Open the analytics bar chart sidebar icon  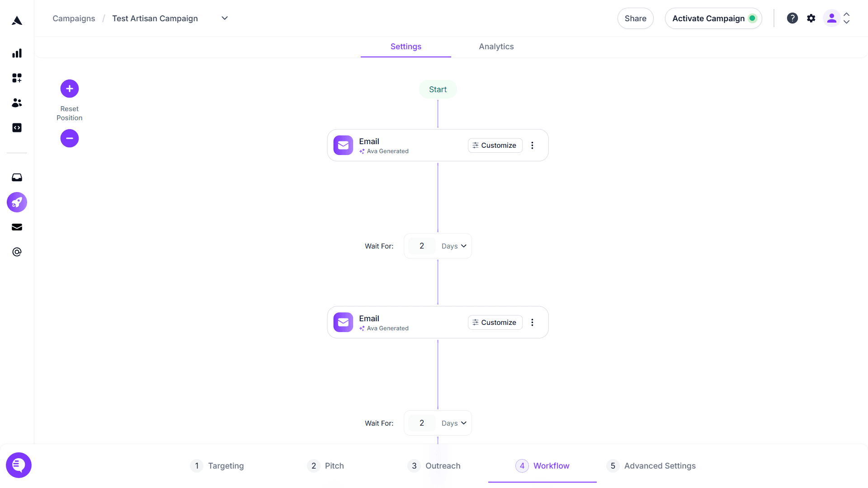click(17, 53)
